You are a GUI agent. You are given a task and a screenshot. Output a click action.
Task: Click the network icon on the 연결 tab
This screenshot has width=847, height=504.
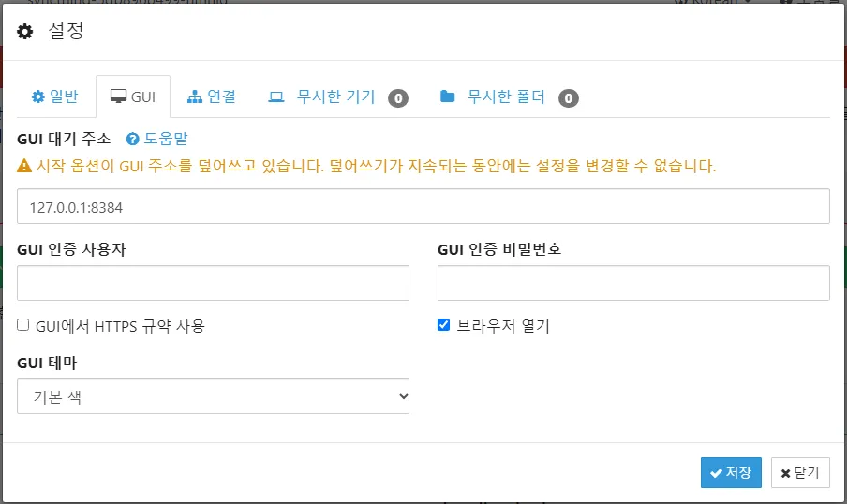click(x=195, y=96)
